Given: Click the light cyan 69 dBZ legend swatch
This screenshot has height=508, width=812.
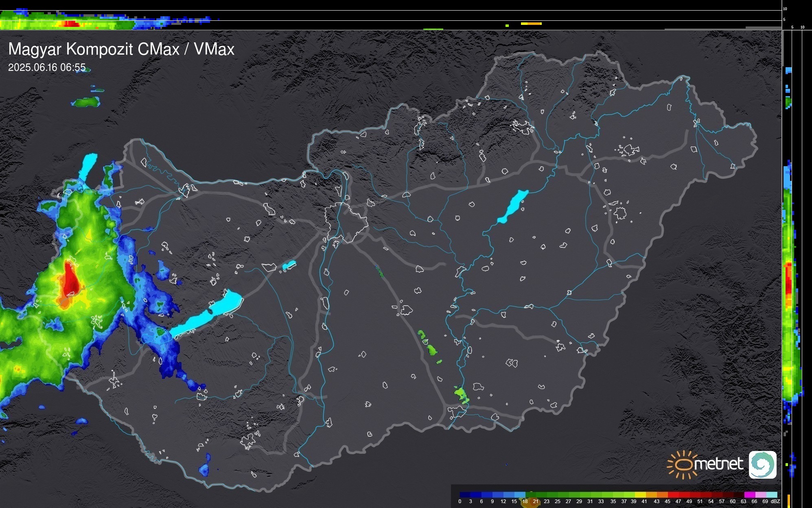Looking at the screenshot, I should [x=772, y=495].
